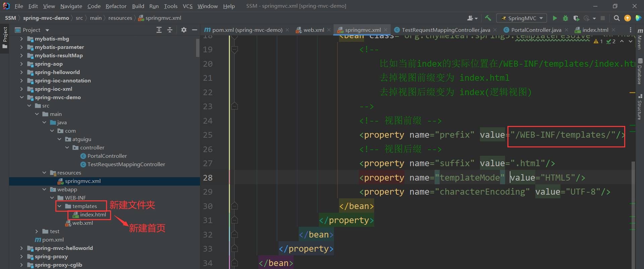This screenshot has width=644, height=269.
Task: Toggle code folding at line 31
Action: pos(235,220)
